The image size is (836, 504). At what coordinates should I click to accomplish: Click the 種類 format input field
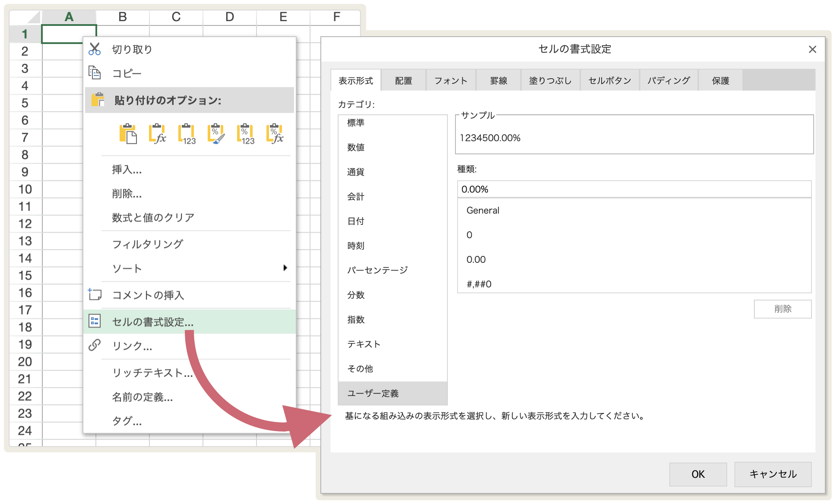click(634, 189)
